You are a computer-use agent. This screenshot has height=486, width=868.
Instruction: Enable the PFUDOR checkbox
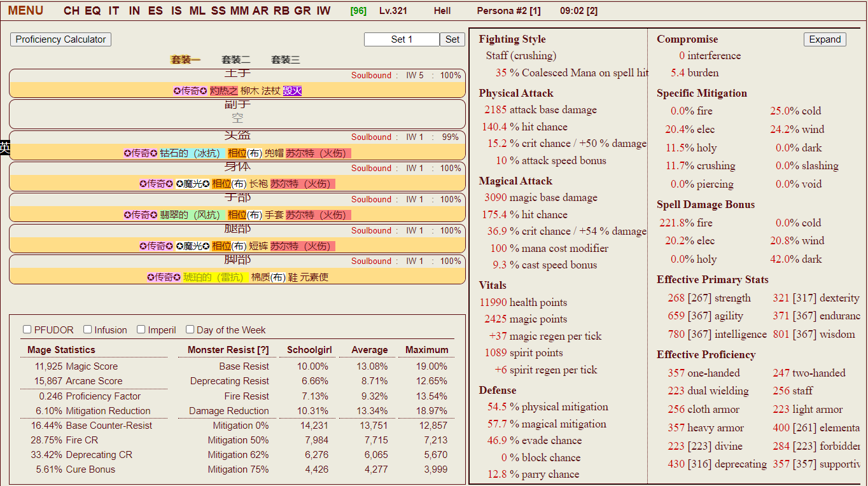27,330
